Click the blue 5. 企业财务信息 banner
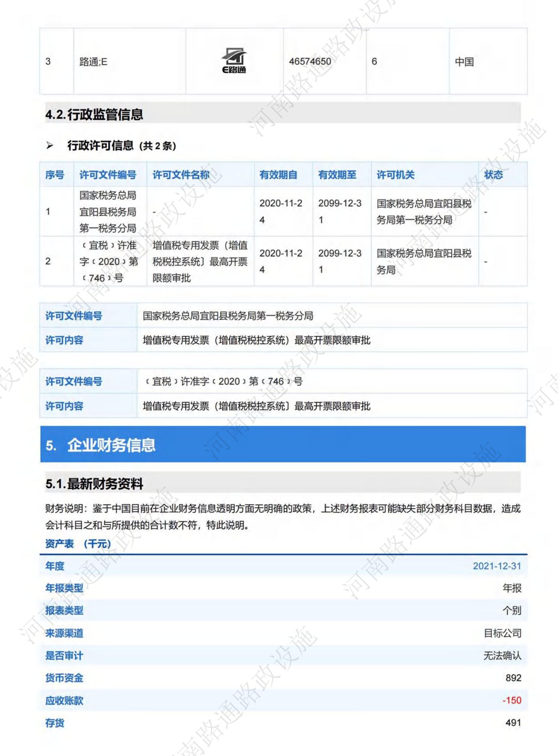Screen dimensions: 558x756 [283, 444]
